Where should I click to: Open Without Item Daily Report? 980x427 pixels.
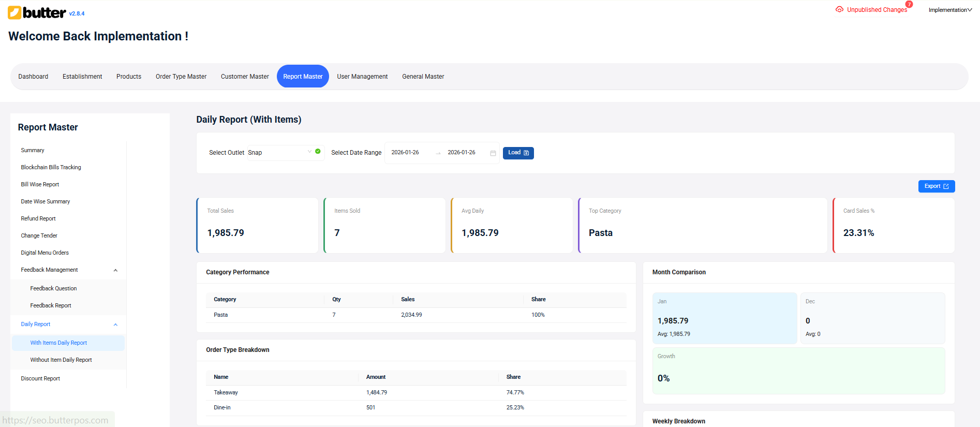click(x=61, y=360)
